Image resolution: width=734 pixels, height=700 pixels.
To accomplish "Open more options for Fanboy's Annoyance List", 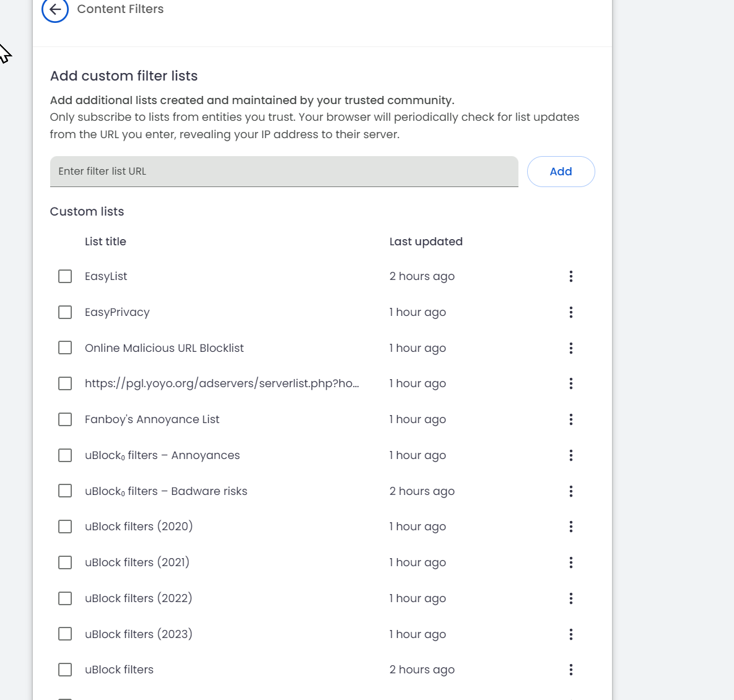I will pos(570,419).
